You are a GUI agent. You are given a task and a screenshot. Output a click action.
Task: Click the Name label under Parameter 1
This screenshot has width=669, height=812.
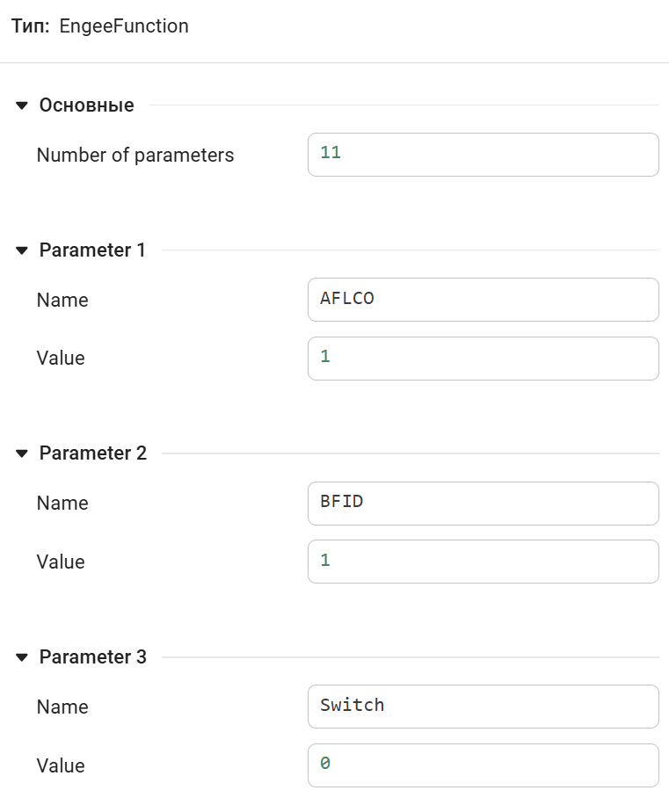pos(62,301)
